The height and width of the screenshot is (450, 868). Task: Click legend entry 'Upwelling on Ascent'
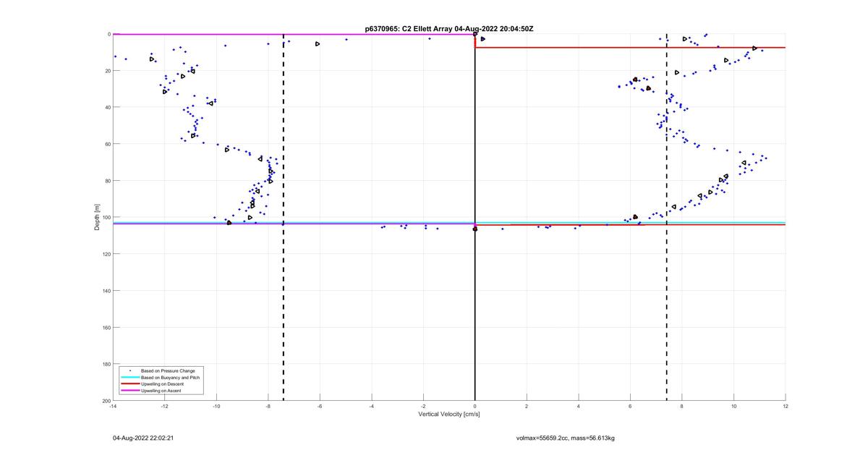pyautogui.click(x=161, y=390)
